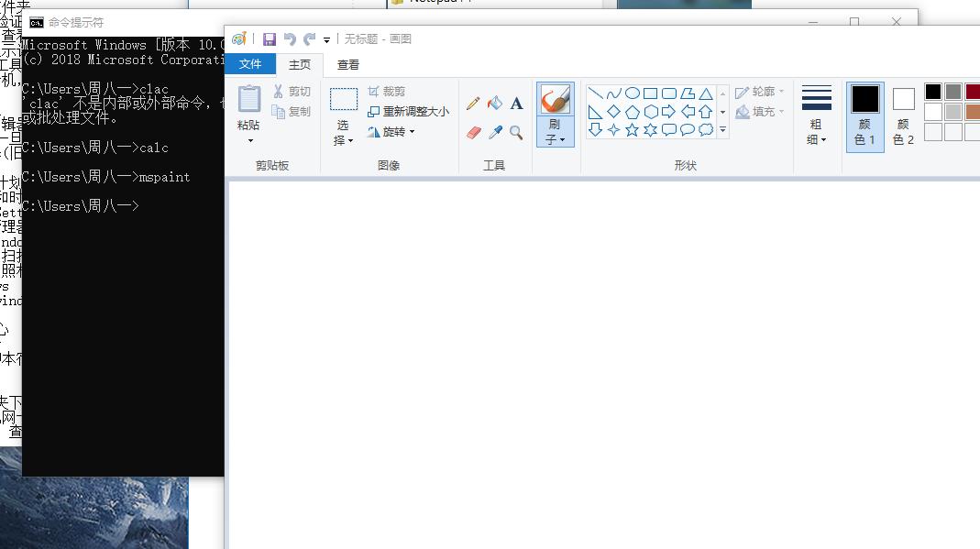Click the Save icon in title bar
The height and width of the screenshot is (549, 980).
point(270,39)
